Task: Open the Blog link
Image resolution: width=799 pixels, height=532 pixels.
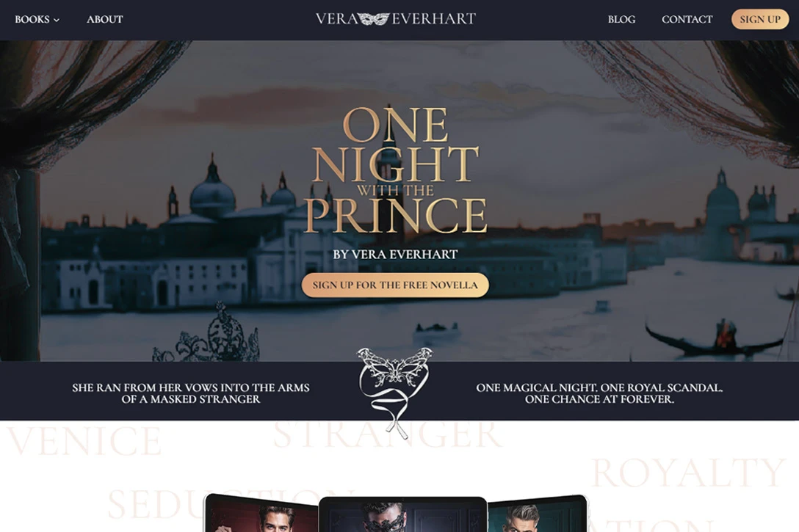Action: (621, 19)
